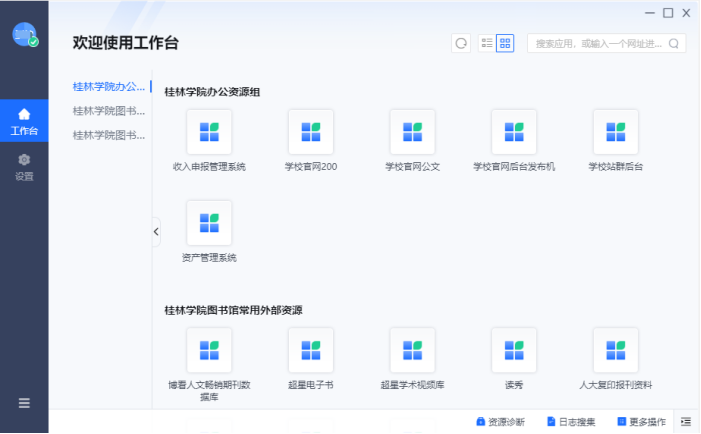The image size is (701, 434).
Task: Click the 资源诊断 button
Action: 500,421
